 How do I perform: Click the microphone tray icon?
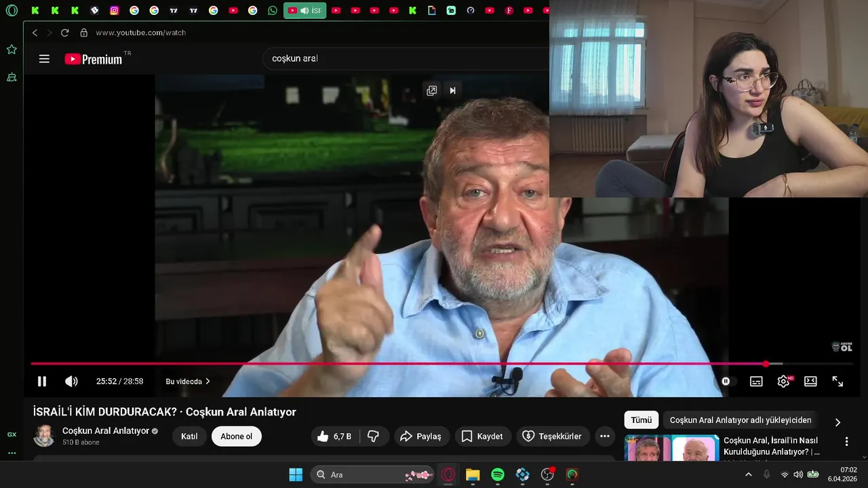(x=767, y=474)
